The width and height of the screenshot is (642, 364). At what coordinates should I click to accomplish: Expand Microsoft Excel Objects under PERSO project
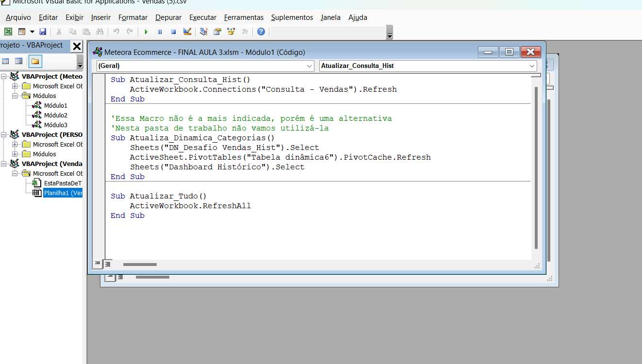click(x=15, y=144)
